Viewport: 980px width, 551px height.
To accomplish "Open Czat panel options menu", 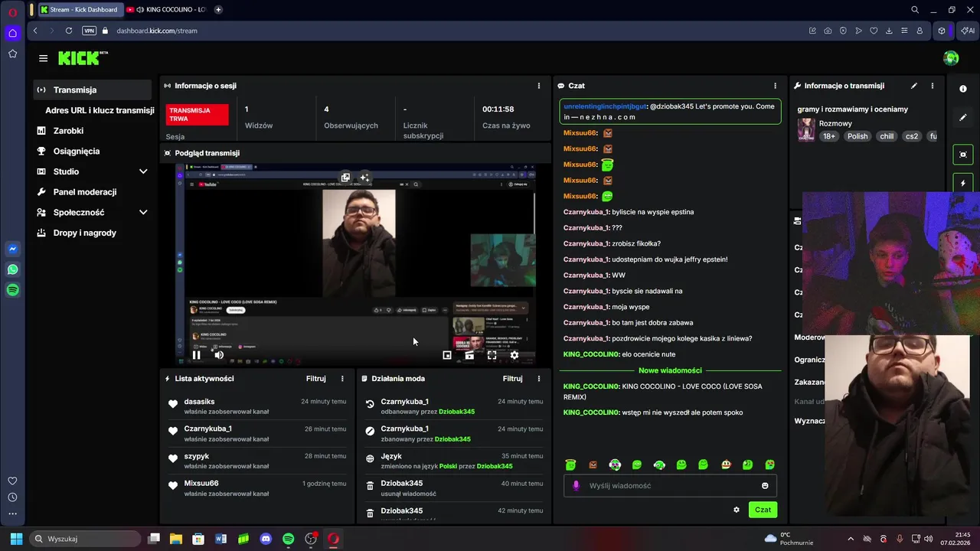I will [775, 86].
